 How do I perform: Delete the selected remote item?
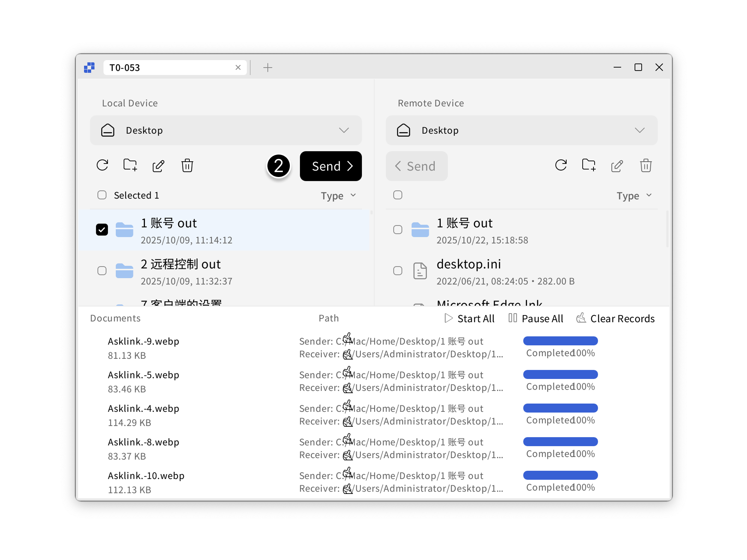pos(645,165)
